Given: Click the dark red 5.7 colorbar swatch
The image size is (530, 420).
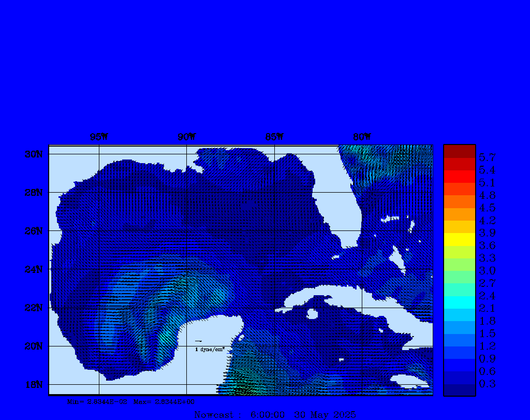Looking at the screenshot, I should 459,151.
